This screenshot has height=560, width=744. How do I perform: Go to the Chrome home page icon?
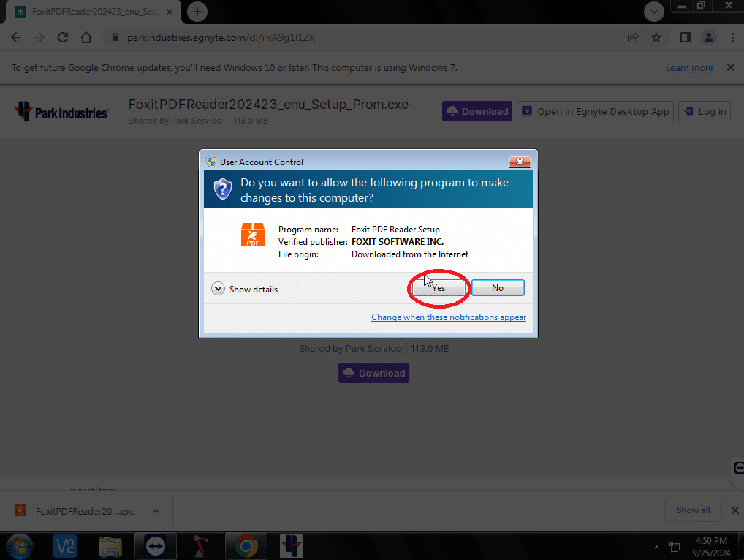point(86,37)
